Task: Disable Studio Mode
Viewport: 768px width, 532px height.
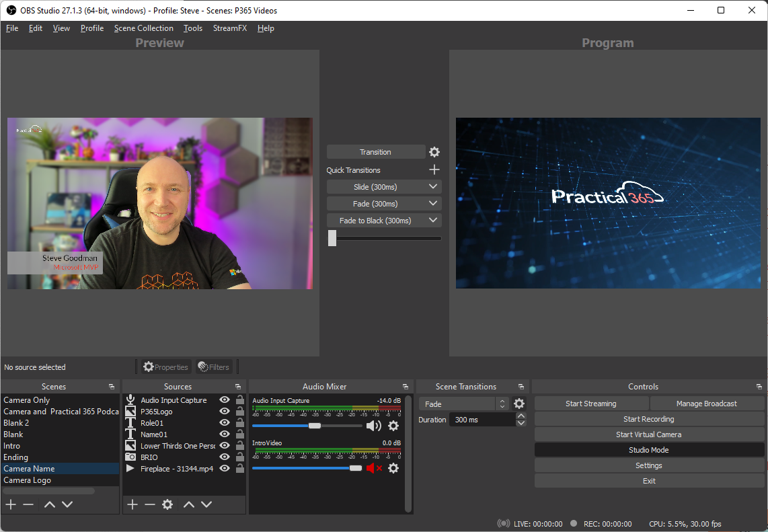Action: [648, 449]
